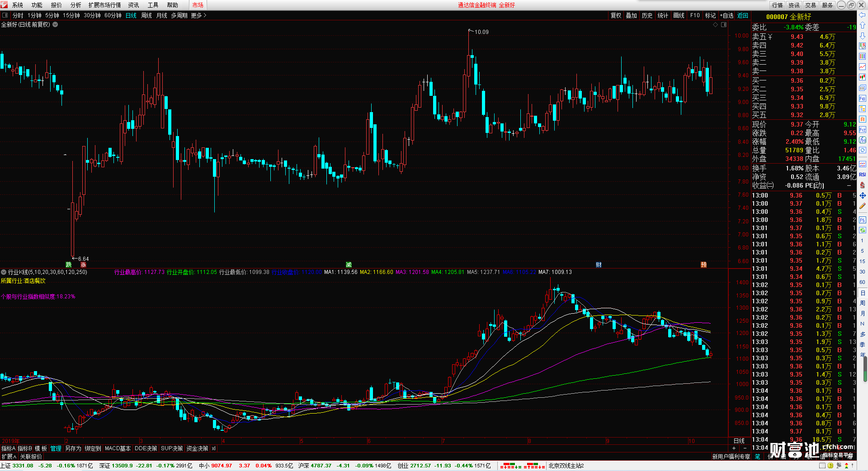Click the F10 company info icon
This screenshot has width=868, height=471.
pyautogui.click(x=863, y=99)
